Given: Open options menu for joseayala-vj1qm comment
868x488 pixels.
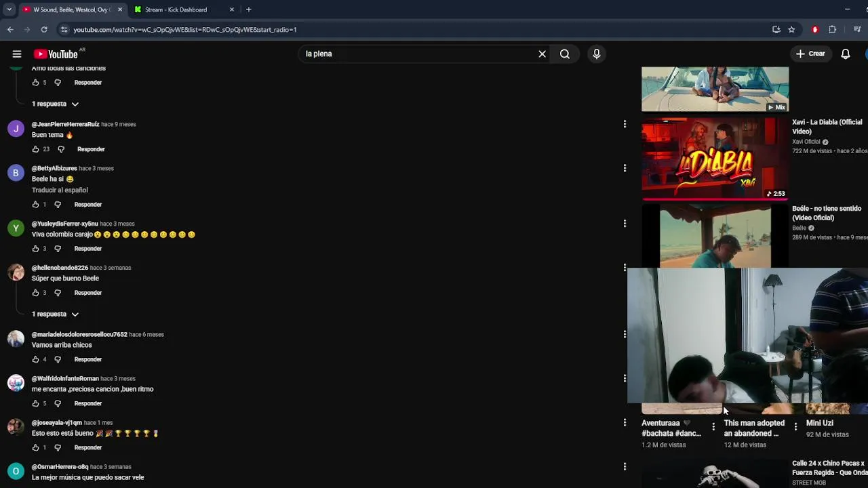Looking at the screenshot, I should click(625, 422).
